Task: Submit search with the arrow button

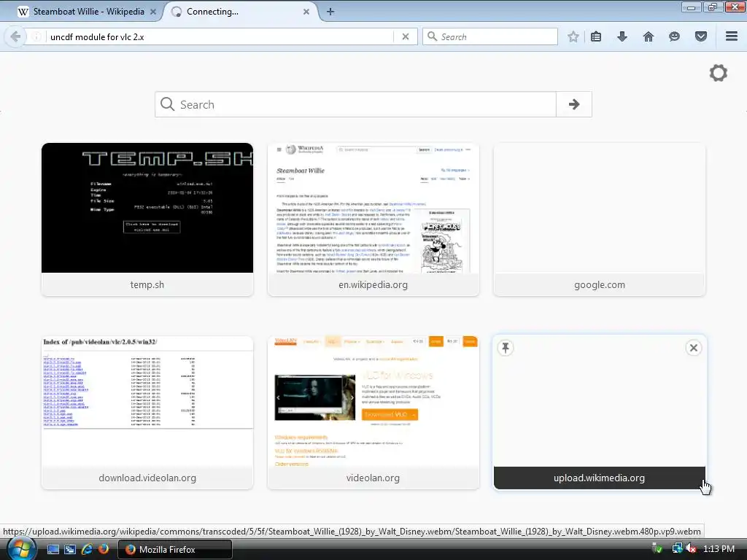Action: click(574, 104)
